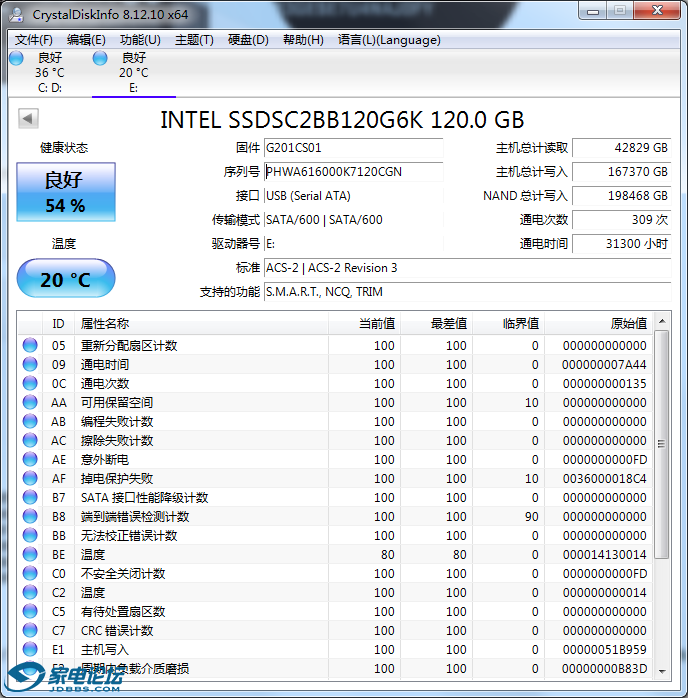Click the status orb for attribute BB

pyautogui.click(x=30, y=535)
